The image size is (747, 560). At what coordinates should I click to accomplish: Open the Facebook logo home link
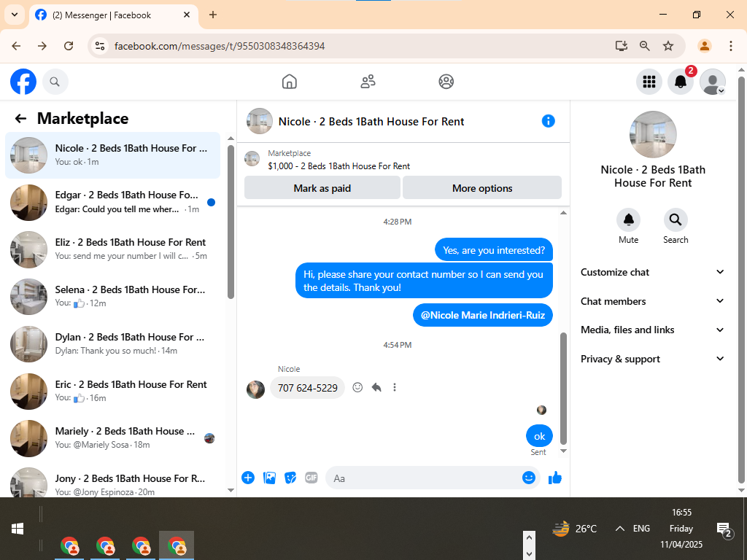23,82
